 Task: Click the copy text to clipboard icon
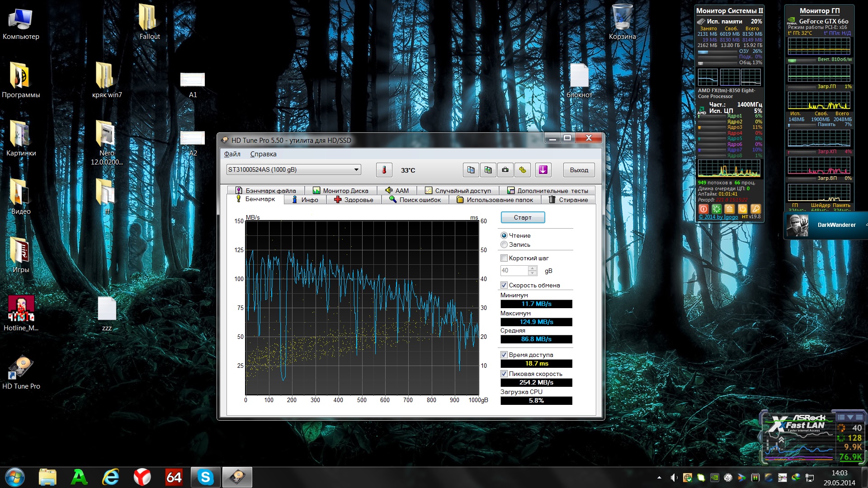(471, 170)
